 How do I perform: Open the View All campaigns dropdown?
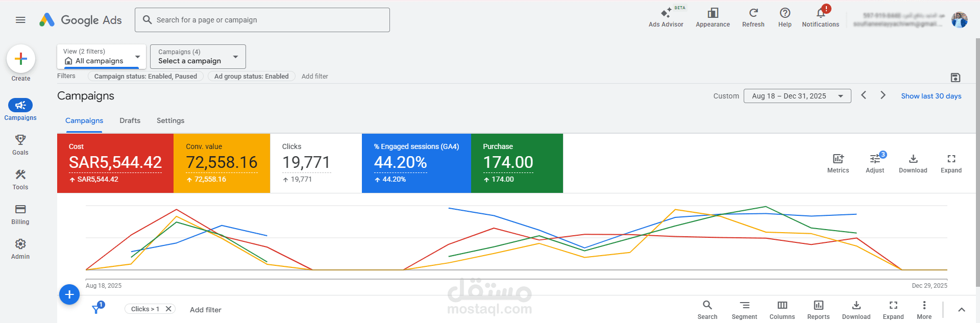[102, 56]
